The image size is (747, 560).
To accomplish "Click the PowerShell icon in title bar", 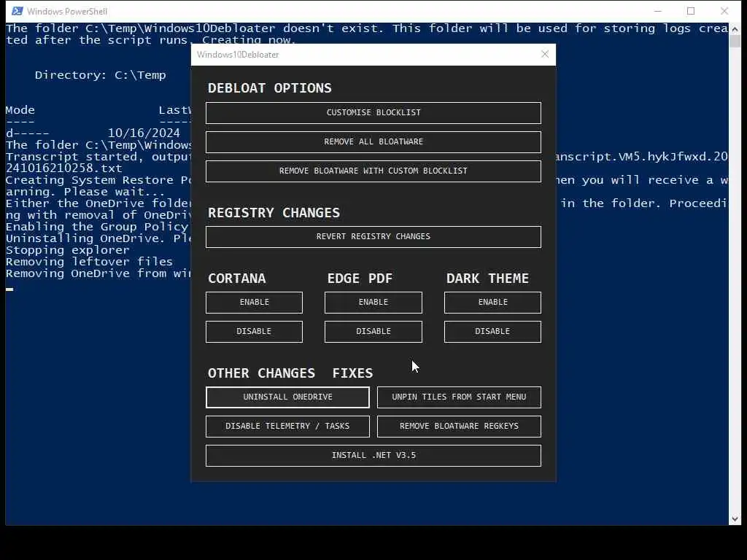I will (x=18, y=11).
